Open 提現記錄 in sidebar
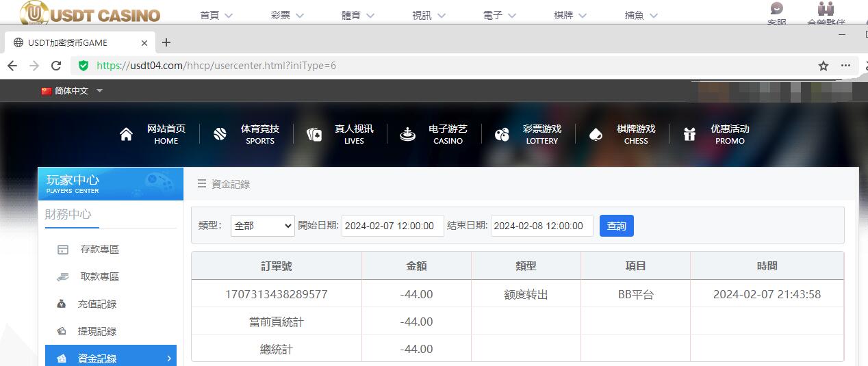This screenshot has width=868, height=366. [x=97, y=332]
